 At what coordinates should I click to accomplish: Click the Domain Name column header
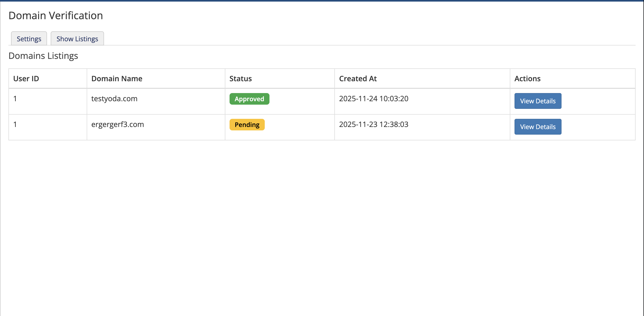117,79
